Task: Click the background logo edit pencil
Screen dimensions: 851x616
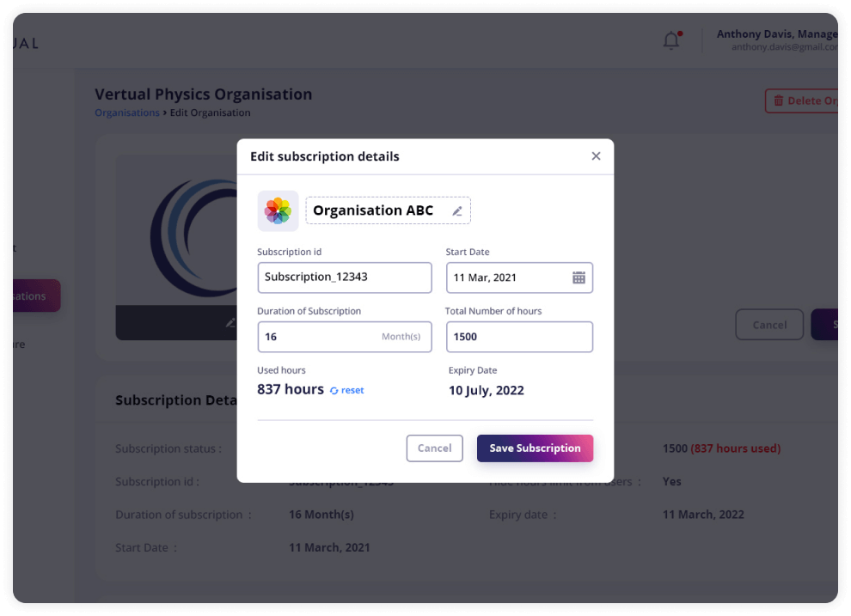Action: tap(230, 323)
